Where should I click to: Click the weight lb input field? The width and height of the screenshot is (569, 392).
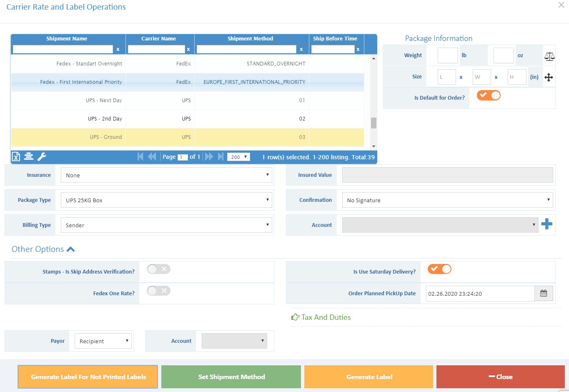[448, 55]
